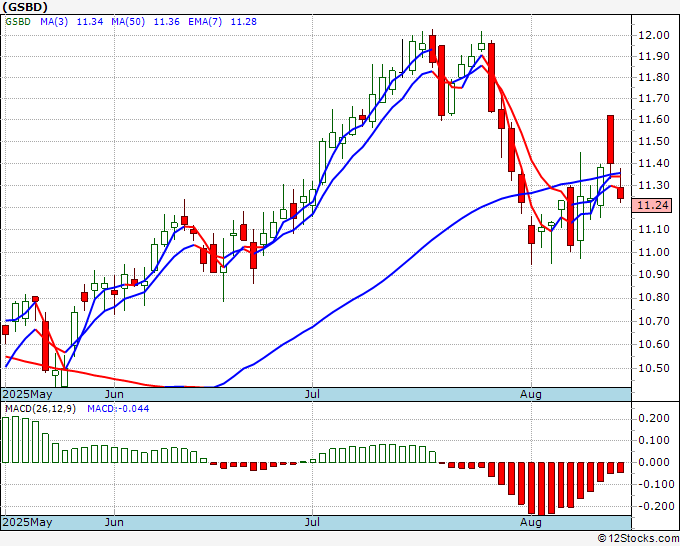Click the first green MACD bar in May
Viewport: 680px width, 546px height.
pyautogui.click(x=6, y=440)
